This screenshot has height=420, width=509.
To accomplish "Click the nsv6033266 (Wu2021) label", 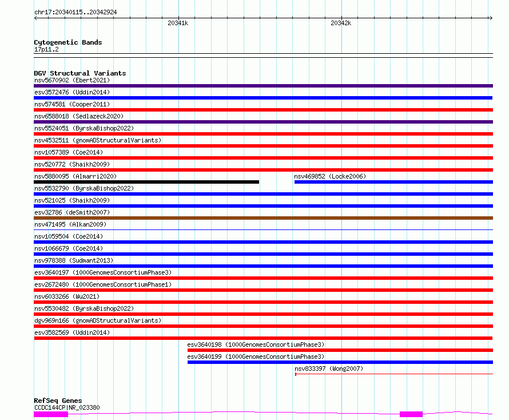I will coord(67,296).
